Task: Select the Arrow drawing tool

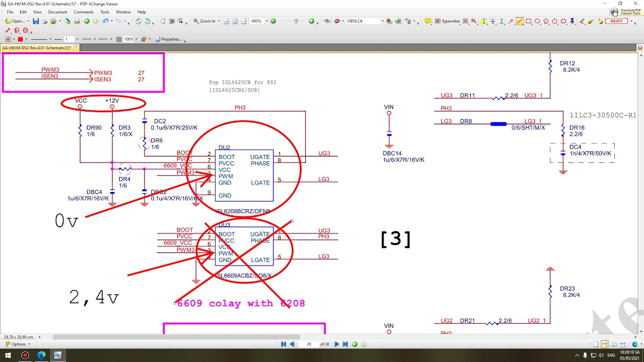Action: click(511, 21)
